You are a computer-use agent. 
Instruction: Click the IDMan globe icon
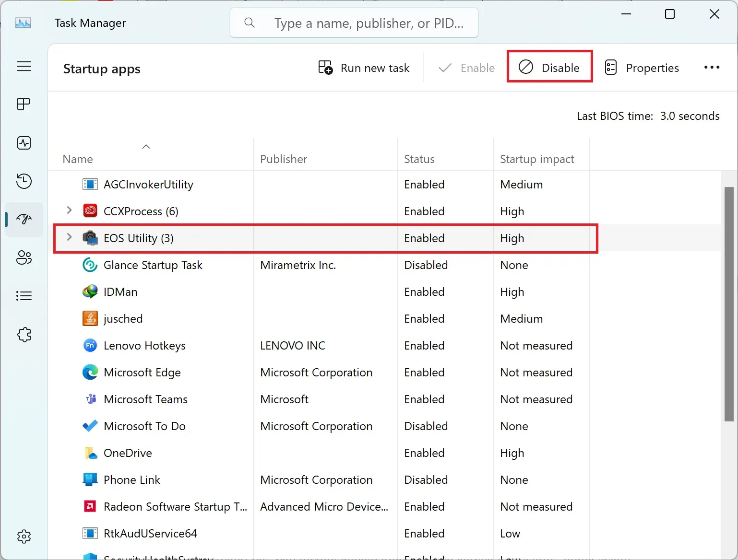[90, 292]
